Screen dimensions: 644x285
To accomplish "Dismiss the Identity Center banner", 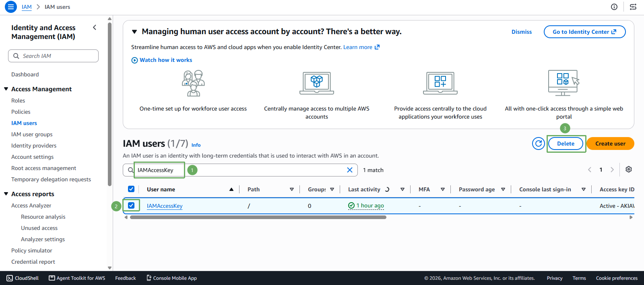I will [x=522, y=32].
